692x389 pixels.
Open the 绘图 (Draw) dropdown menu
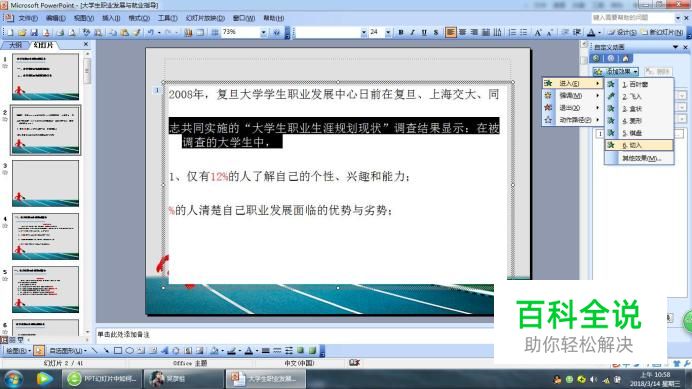click(x=18, y=351)
